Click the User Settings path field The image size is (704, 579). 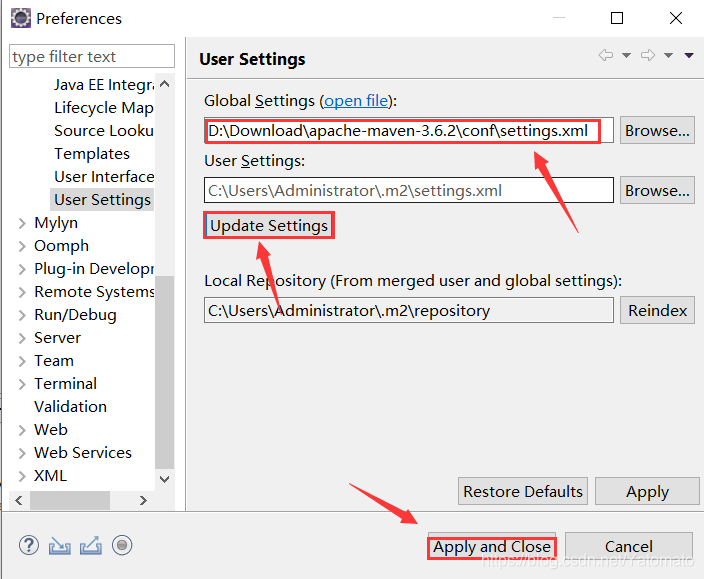pyautogui.click(x=409, y=190)
